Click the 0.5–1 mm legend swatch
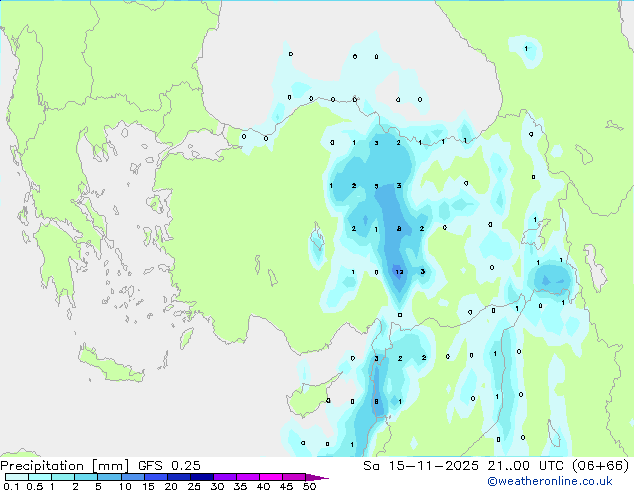This screenshot has height=490, width=634. pos(40,477)
